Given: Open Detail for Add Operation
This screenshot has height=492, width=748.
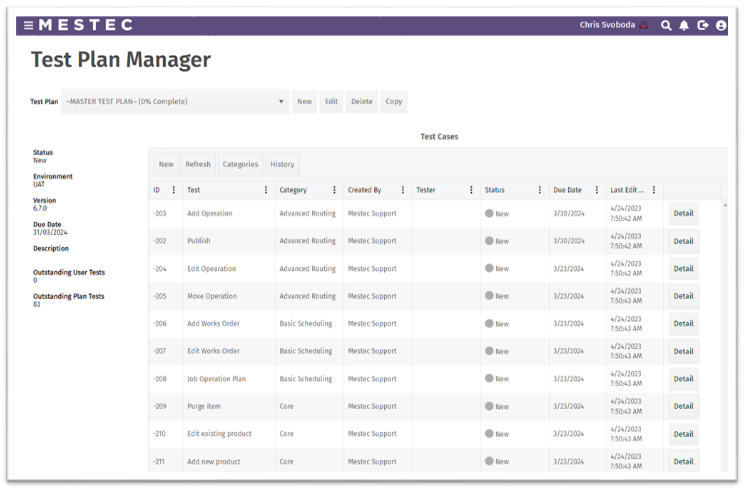Looking at the screenshot, I should tap(684, 213).
